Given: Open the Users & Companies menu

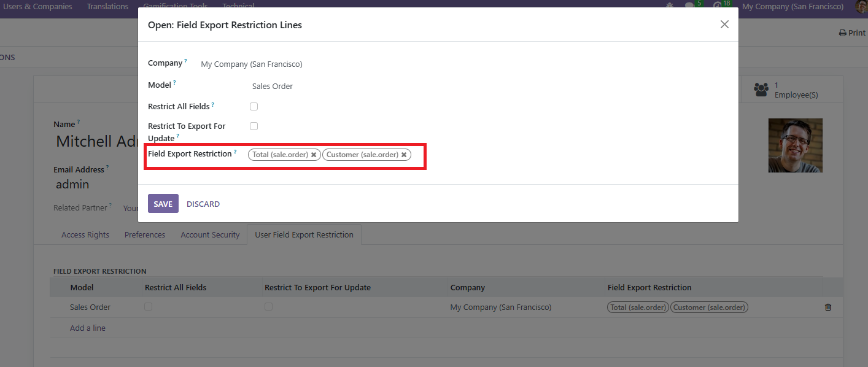Looking at the screenshot, I should [37, 6].
